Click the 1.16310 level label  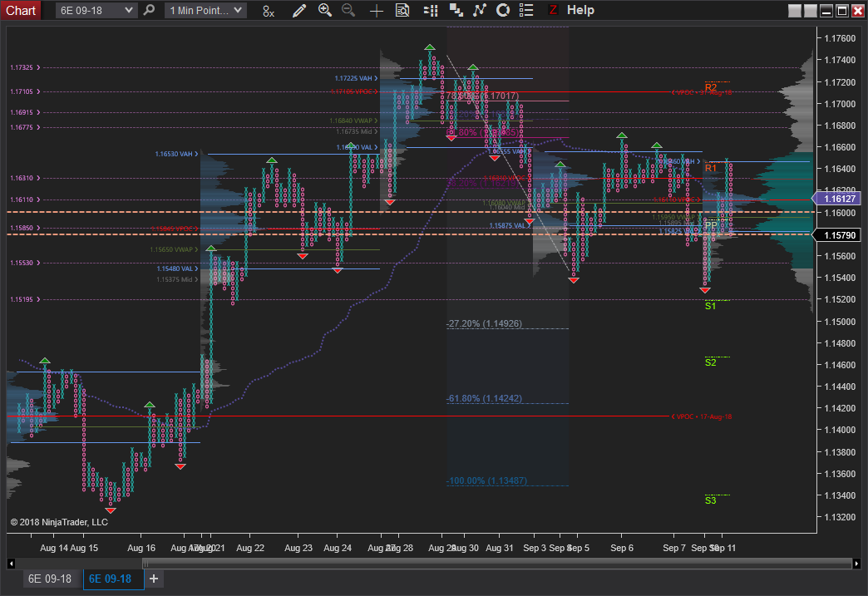[x=24, y=178]
